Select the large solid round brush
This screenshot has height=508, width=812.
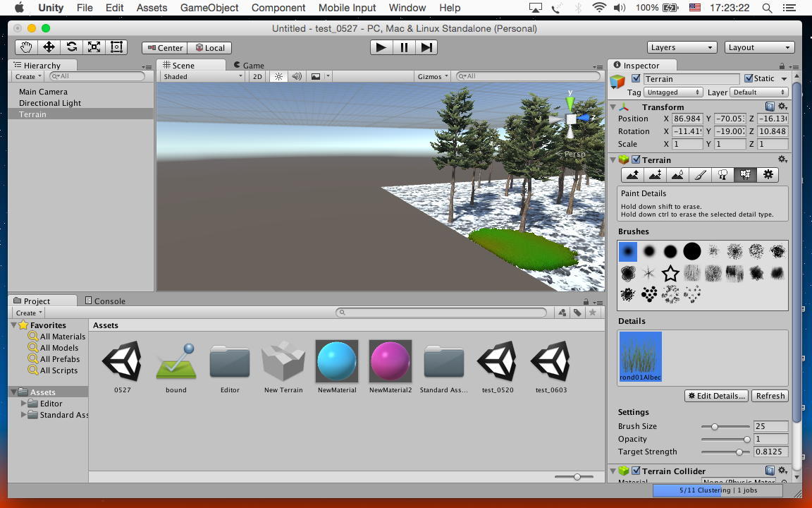692,251
